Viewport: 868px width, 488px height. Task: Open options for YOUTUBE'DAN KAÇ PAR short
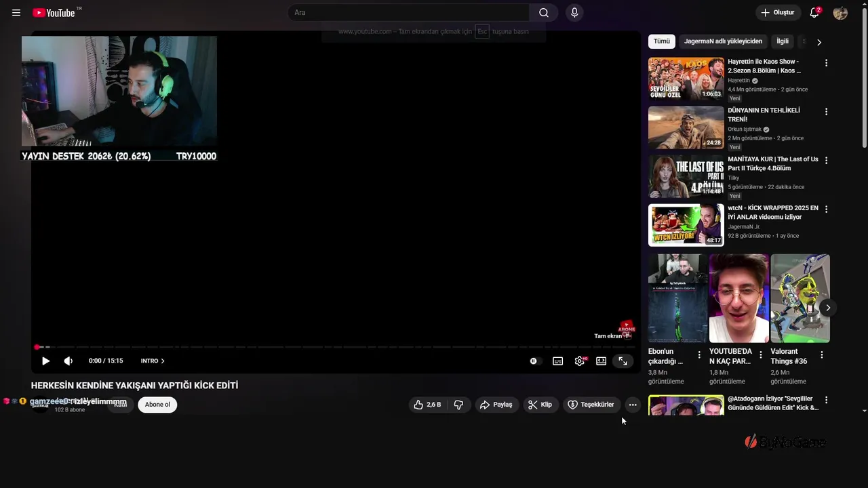tap(760, 354)
